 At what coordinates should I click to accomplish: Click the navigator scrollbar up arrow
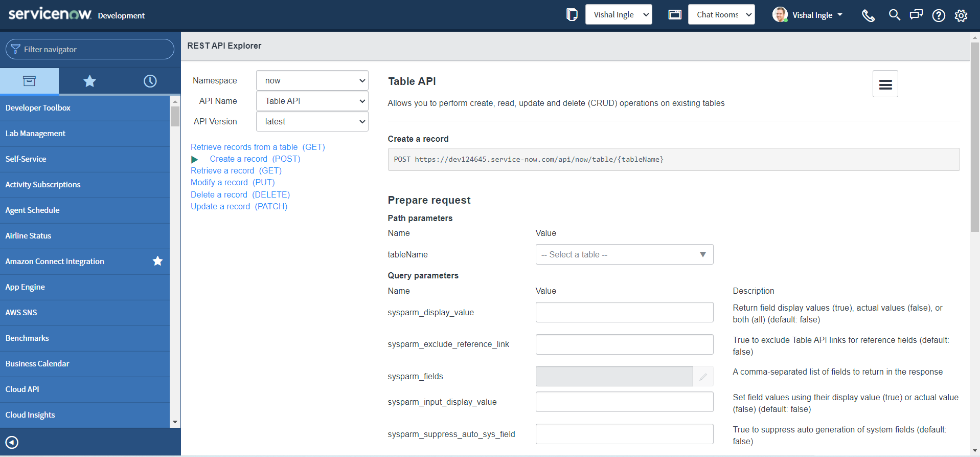click(x=175, y=101)
